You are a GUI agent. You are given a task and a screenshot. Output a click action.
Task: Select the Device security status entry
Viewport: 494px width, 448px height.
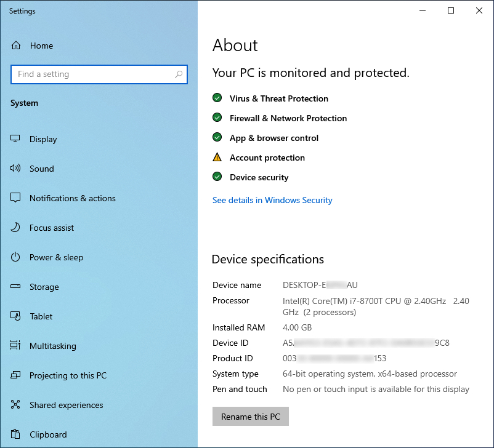[x=259, y=177]
